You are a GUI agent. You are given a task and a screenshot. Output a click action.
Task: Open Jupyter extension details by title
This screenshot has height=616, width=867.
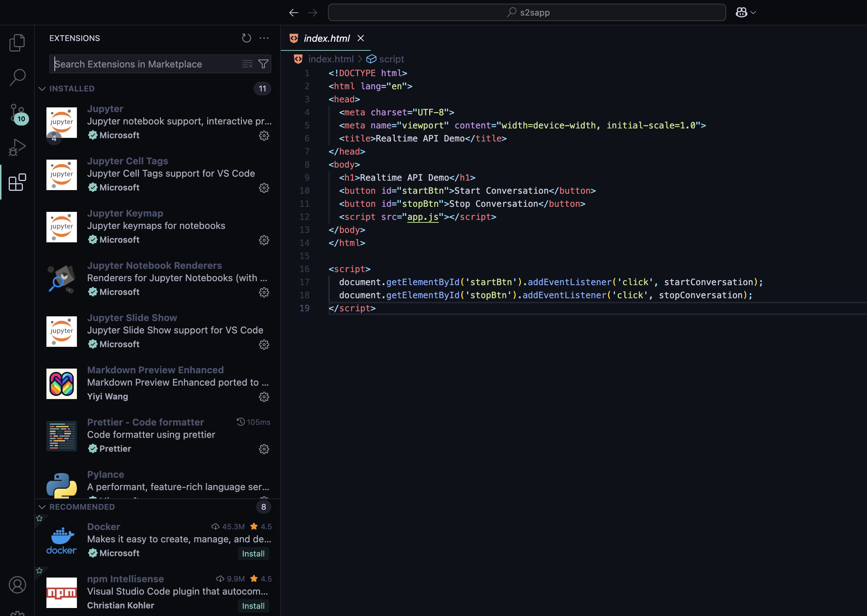click(x=105, y=109)
